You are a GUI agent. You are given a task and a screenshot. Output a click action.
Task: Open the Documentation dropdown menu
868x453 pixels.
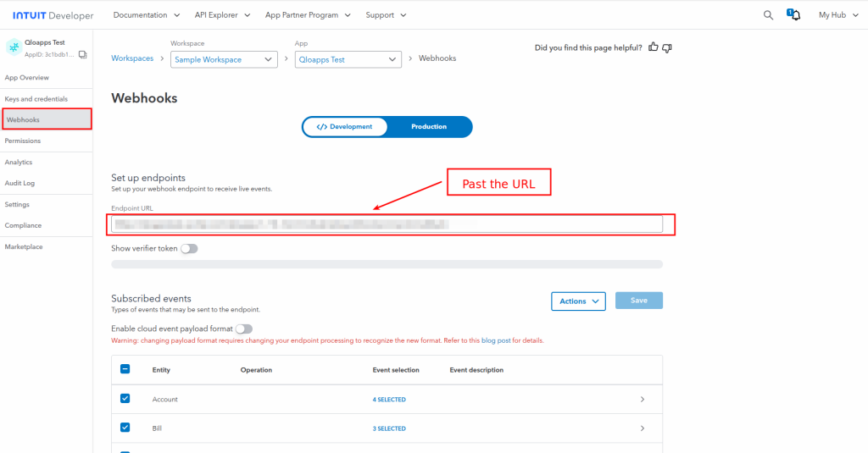(x=147, y=15)
